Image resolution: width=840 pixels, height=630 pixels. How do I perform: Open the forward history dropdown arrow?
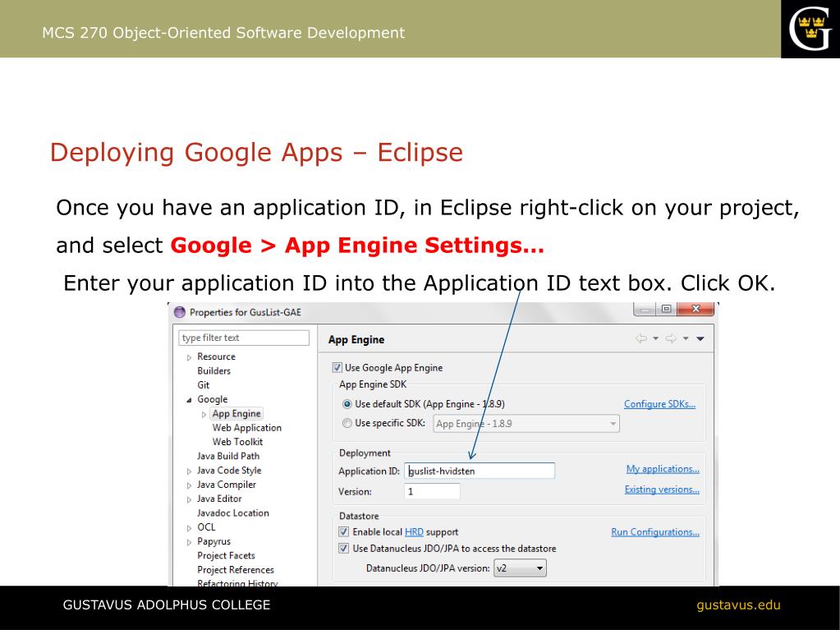click(686, 338)
